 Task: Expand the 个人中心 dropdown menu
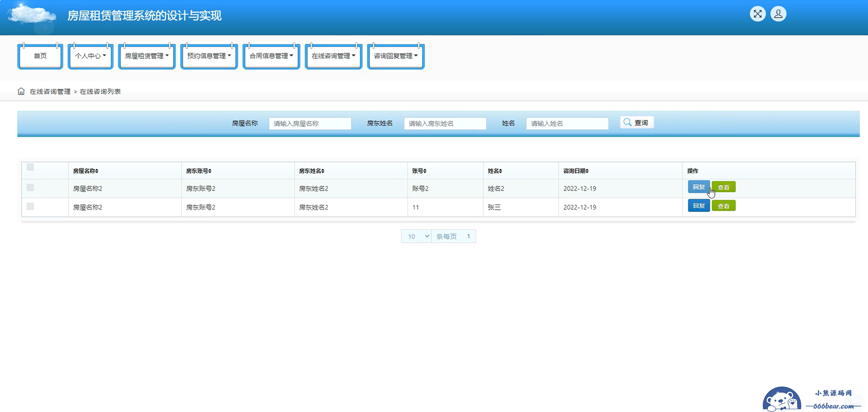click(x=90, y=56)
